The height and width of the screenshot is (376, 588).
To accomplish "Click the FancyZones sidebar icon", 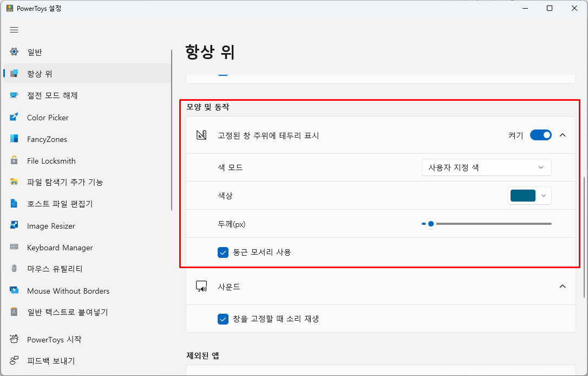I will coord(14,139).
